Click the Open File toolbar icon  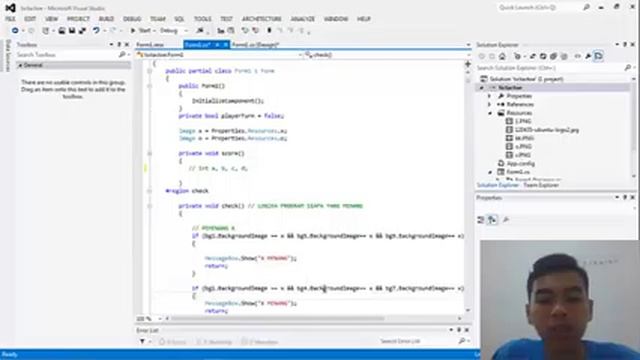click(62, 31)
